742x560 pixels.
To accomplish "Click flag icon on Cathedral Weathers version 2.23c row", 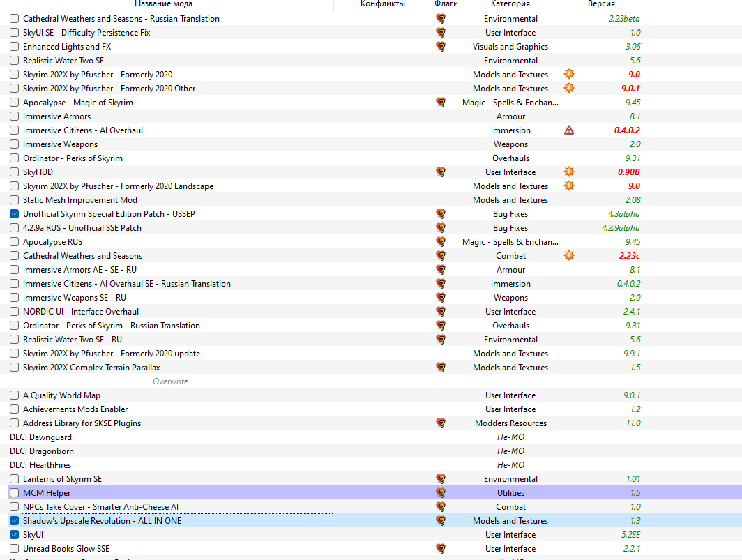I will click(x=441, y=256).
